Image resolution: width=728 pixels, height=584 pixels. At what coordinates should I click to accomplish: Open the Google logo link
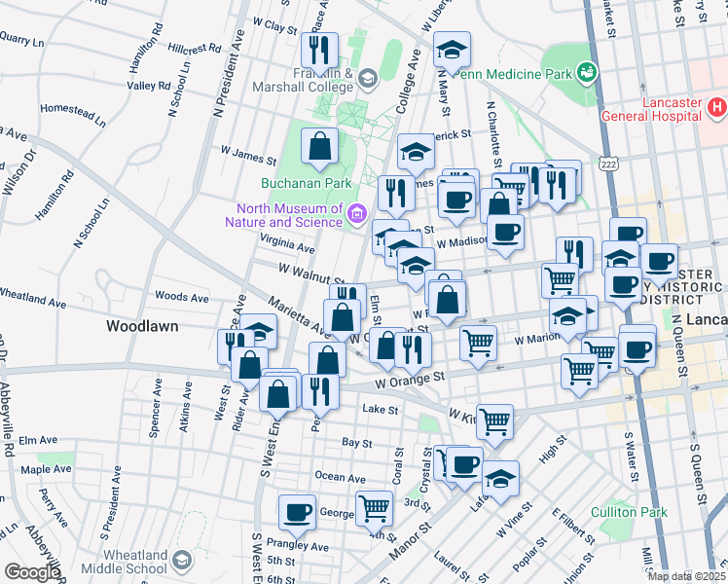(x=32, y=572)
